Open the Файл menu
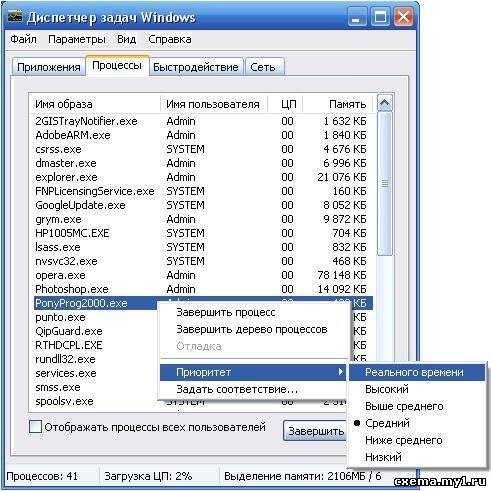Viewport: 491px width, 491px height. tap(23, 39)
